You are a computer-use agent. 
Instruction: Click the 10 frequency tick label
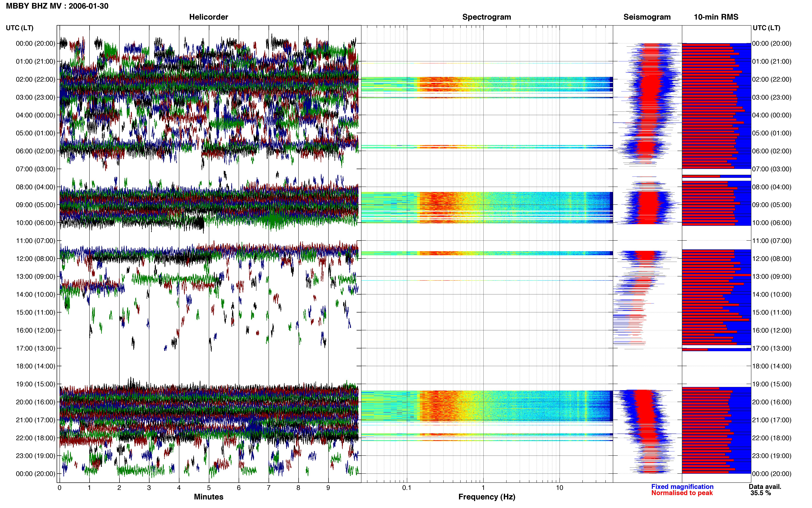pyautogui.click(x=559, y=488)
